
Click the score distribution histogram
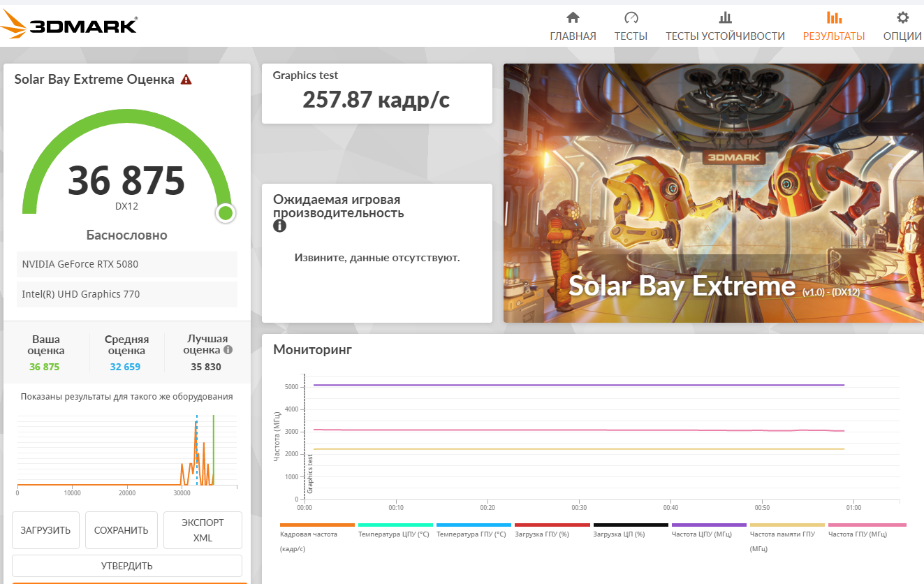coord(127,451)
